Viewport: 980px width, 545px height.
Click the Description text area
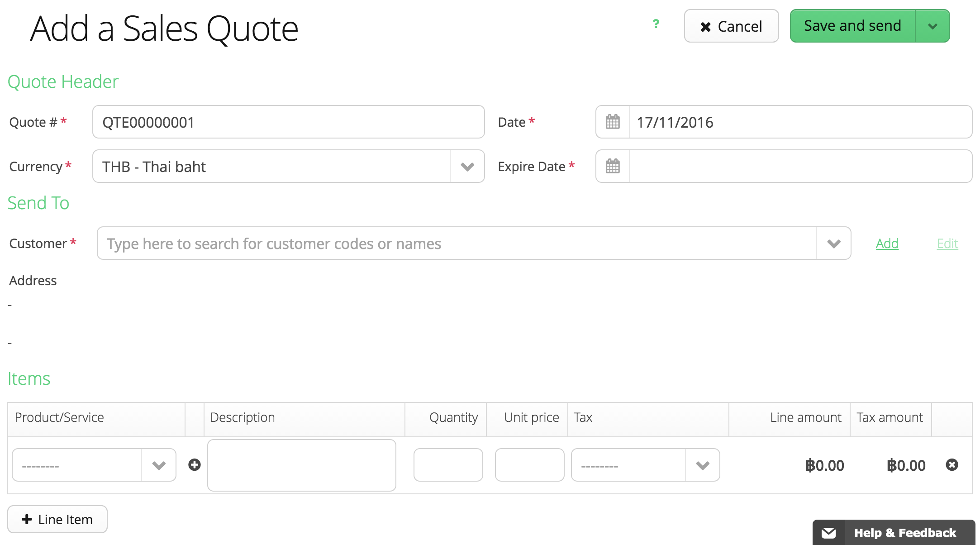coord(301,465)
